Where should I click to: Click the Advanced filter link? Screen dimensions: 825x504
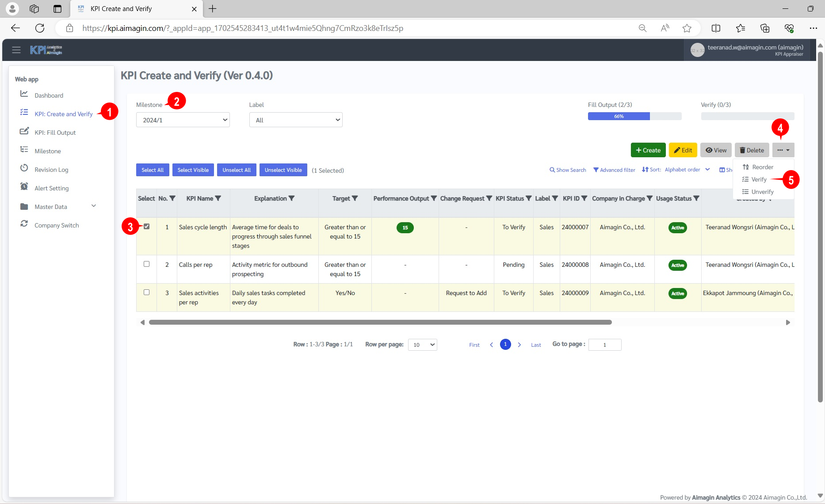click(x=614, y=170)
